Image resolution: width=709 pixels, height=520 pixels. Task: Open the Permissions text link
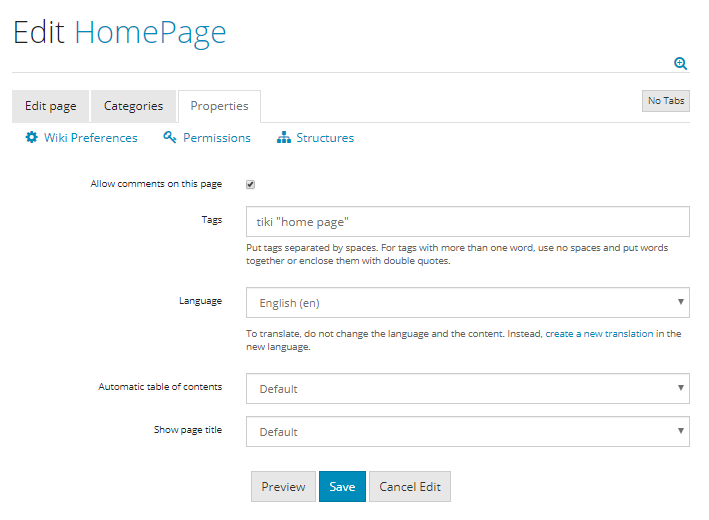(217, 138)
